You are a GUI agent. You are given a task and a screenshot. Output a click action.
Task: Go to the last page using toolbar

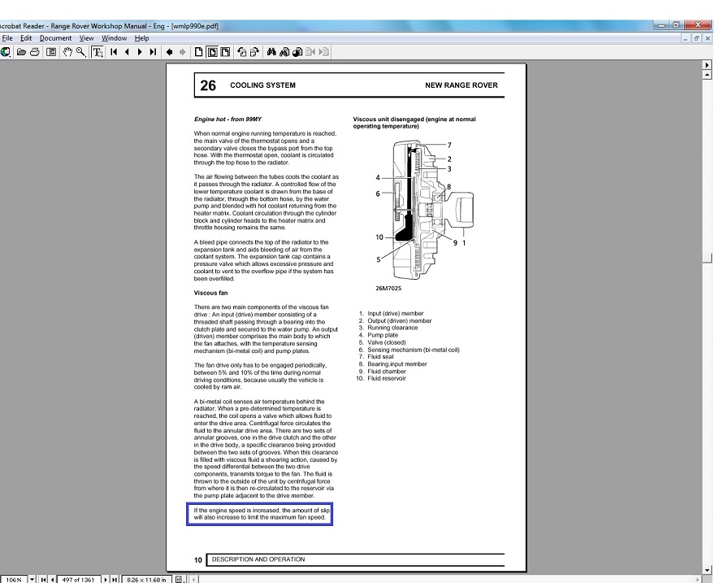(154, 52)
